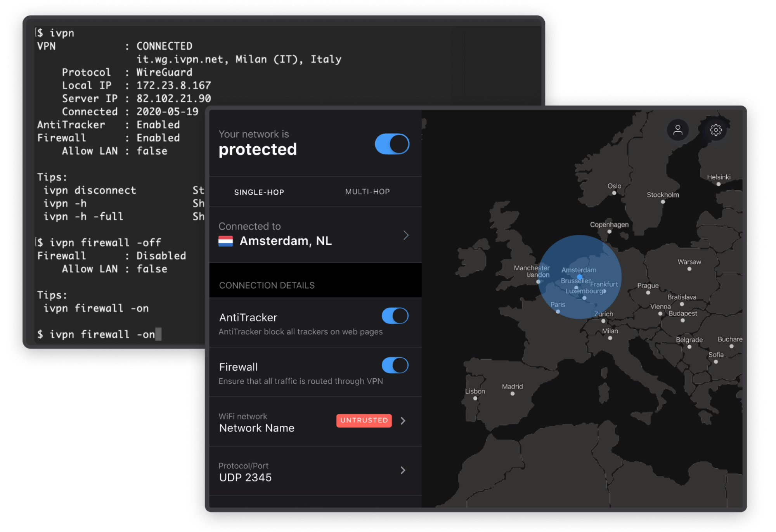Click 'it.wg.ivpn.net, Milan (IT), Italy' in terminal
776x532 pixels.
[239, 59]
